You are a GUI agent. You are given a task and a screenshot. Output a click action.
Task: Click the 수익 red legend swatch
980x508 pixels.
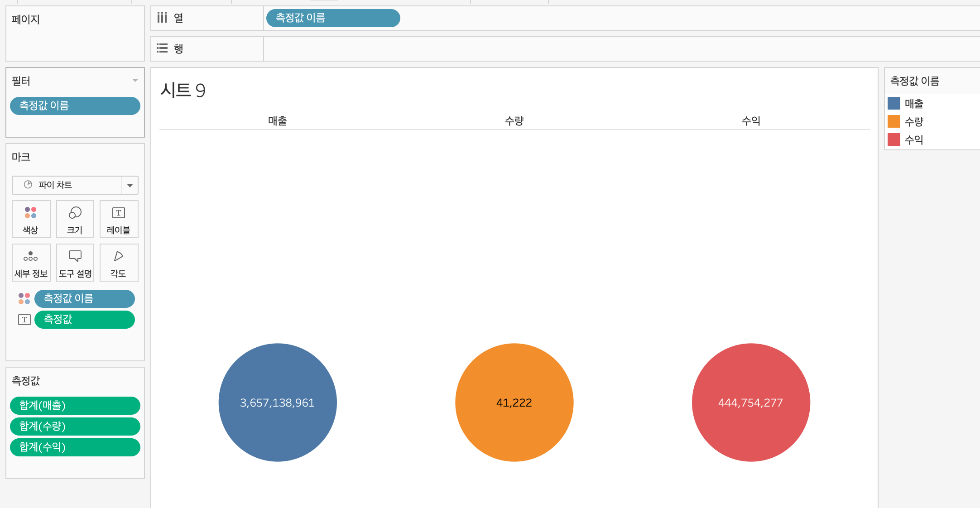click(x=894, y=140)
